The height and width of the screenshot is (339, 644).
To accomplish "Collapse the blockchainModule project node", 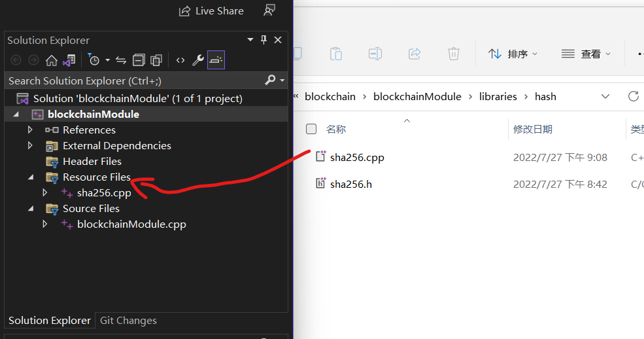I will pos(16,115).
